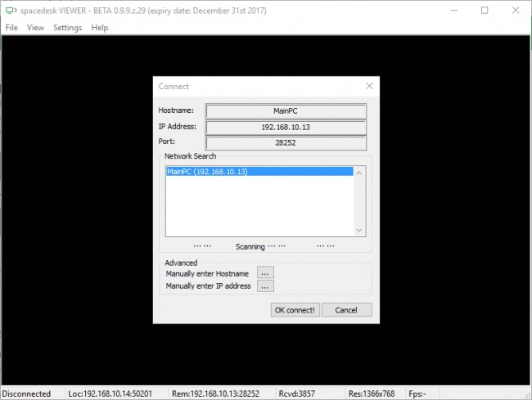Click the ... button for Manually enter Hostname

265,273
